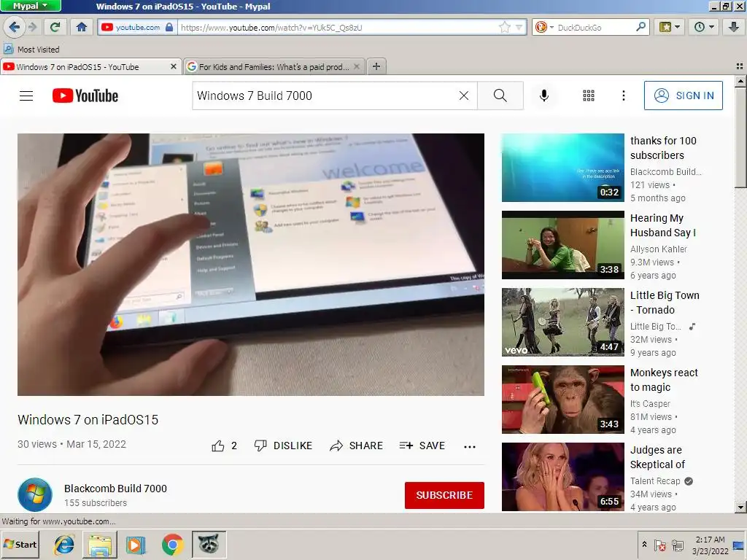Click the red SUBSCRIBE button
This screenshot has width=747, height=560.
444,495
